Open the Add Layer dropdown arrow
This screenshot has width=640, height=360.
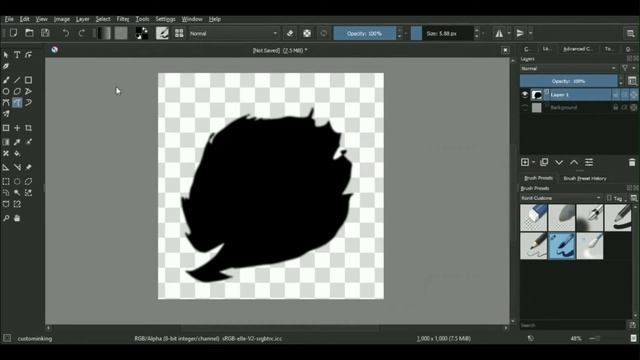(x=533, y=162)
